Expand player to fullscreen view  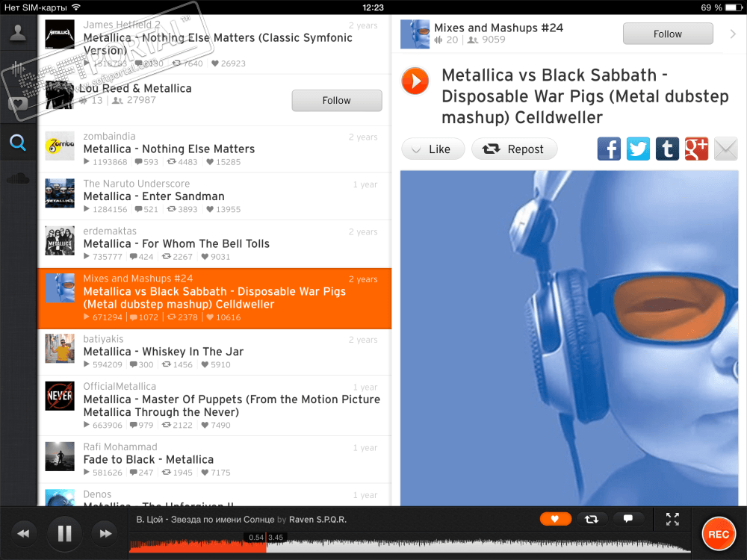(x=672, y=519)
